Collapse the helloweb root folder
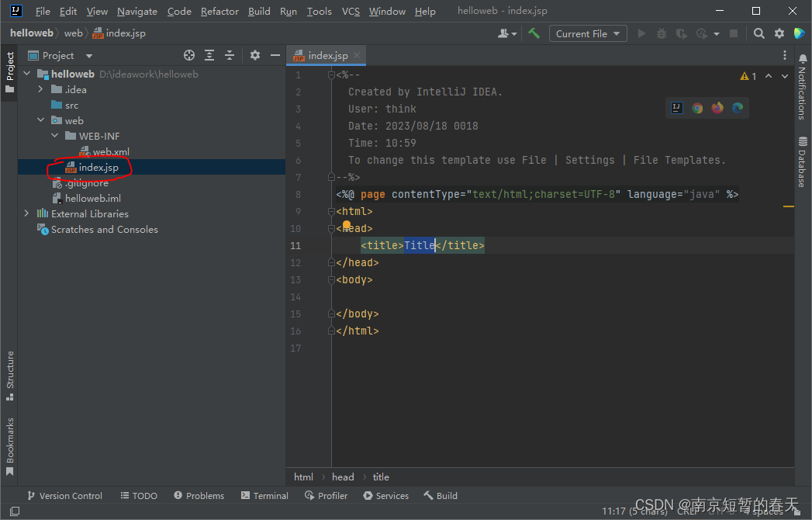The width and height of the screenshot is (812, 520). [x=27, y=75]
